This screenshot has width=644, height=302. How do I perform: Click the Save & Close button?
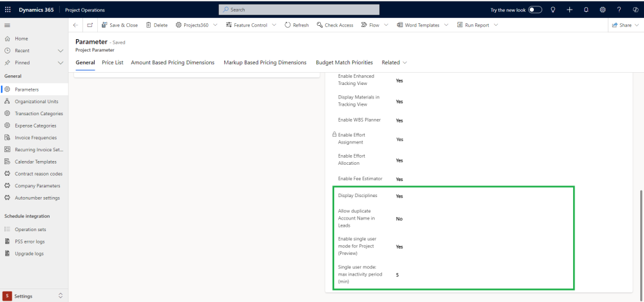point(120,25)
